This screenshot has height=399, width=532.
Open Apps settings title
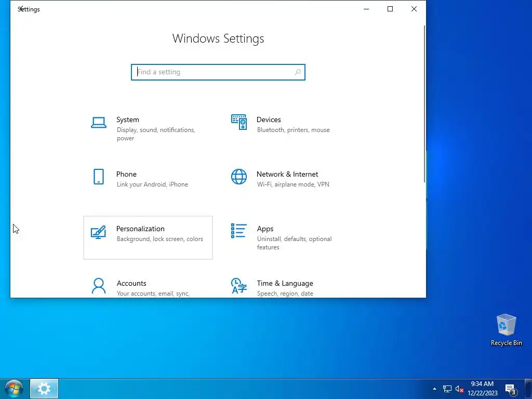265,229
